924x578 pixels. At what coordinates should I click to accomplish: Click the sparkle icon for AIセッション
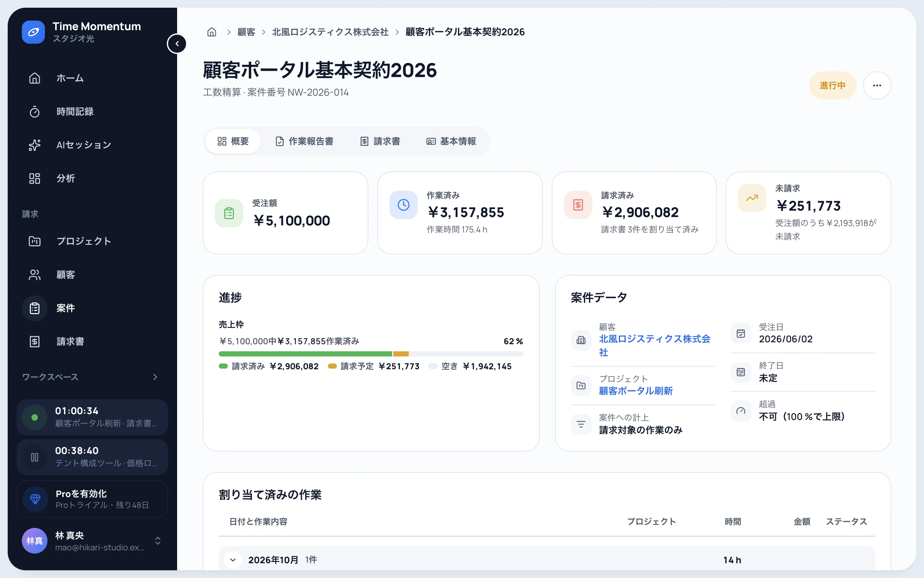click(x=35, y=145)
